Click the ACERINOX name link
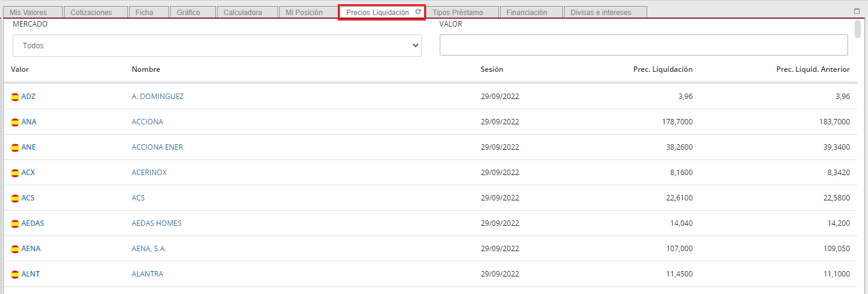The height and width of the screenshot is (294, 868). (149, 173)
